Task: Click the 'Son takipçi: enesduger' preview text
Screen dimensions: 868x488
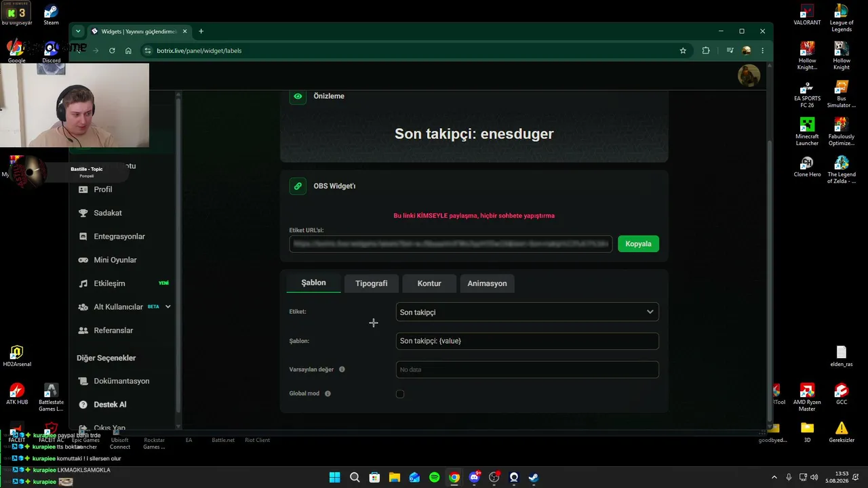Action: click(x=474, y=134)
